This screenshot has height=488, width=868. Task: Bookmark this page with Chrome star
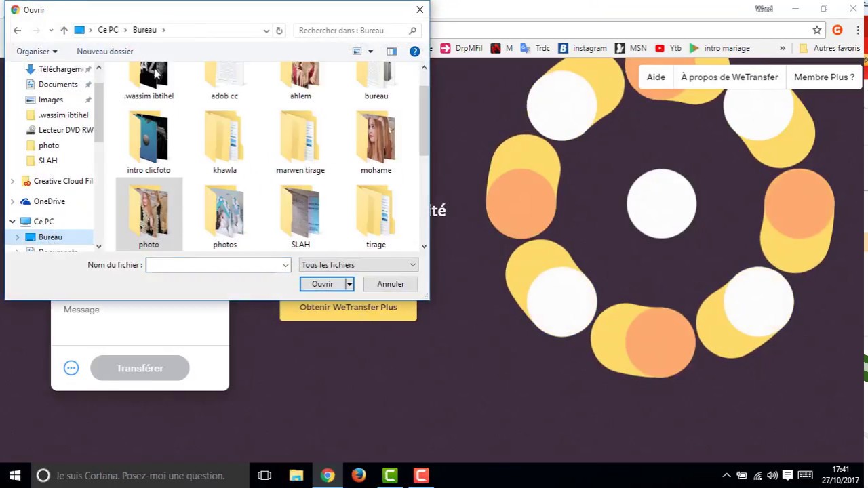click(x=817, y=30)
